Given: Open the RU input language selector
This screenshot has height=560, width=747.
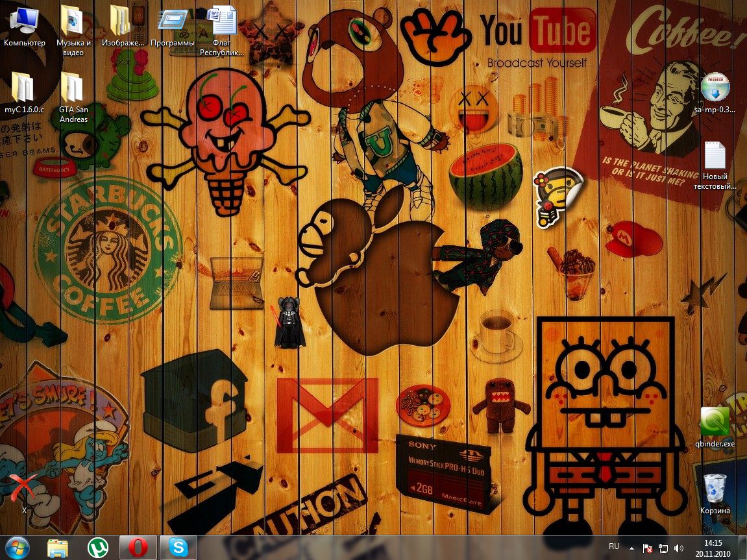Looking at the screenshot, I should tap(613, 547).
